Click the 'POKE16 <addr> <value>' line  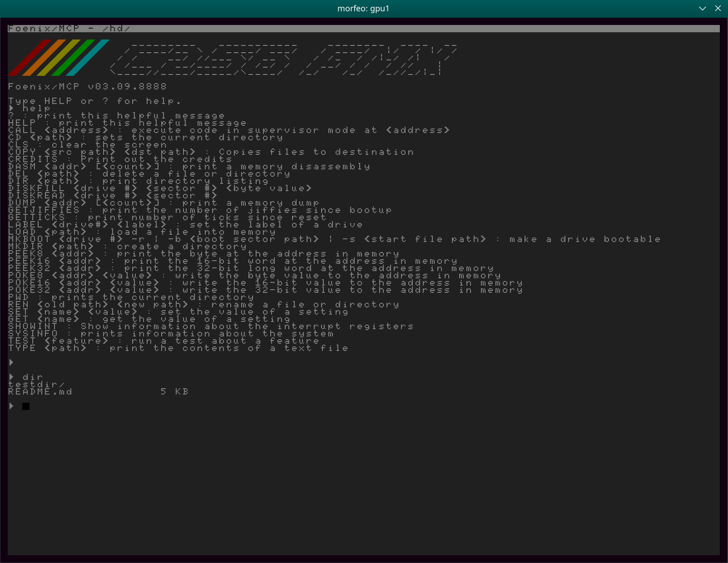click(x=266, y=282)
